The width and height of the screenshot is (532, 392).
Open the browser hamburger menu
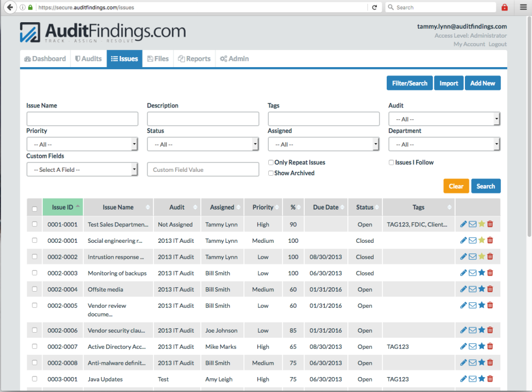(x=523, y=7)
